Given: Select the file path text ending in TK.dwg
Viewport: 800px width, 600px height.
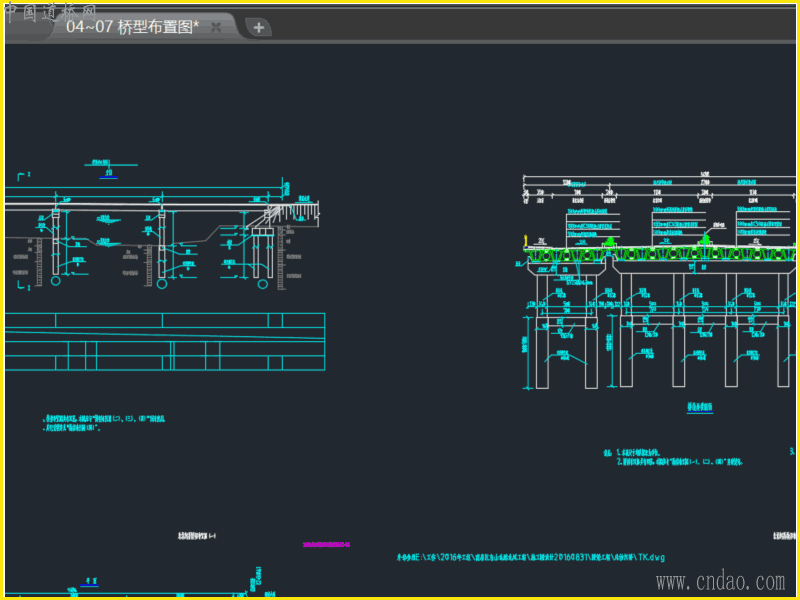Looking at the screenshot, I should coord(530,557).
